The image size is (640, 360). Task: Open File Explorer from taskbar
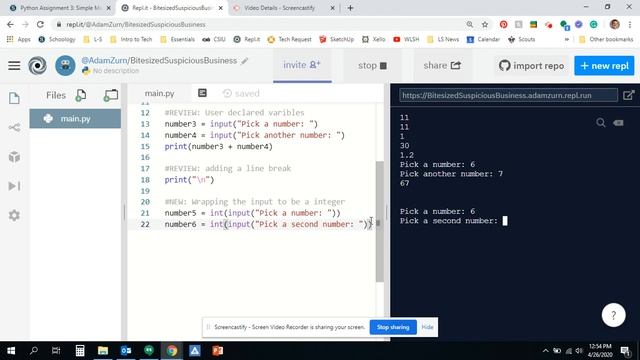103,351
